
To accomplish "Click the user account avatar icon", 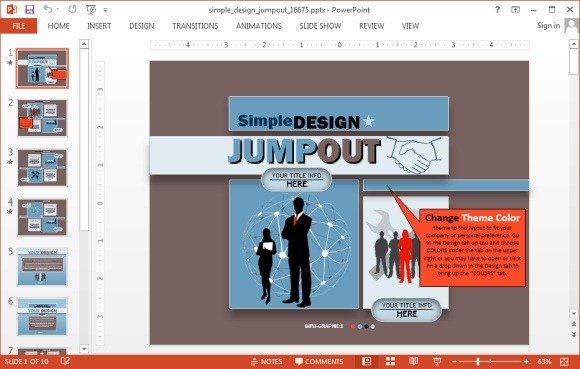I will coord(571,26).
